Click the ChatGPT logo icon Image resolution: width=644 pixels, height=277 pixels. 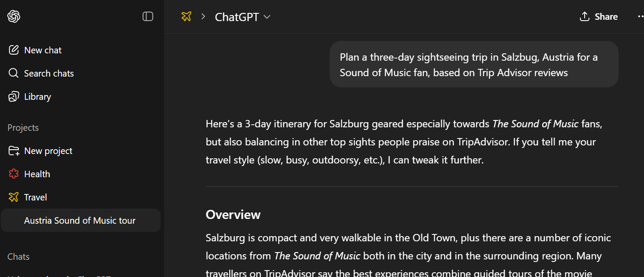coord(14,16)
